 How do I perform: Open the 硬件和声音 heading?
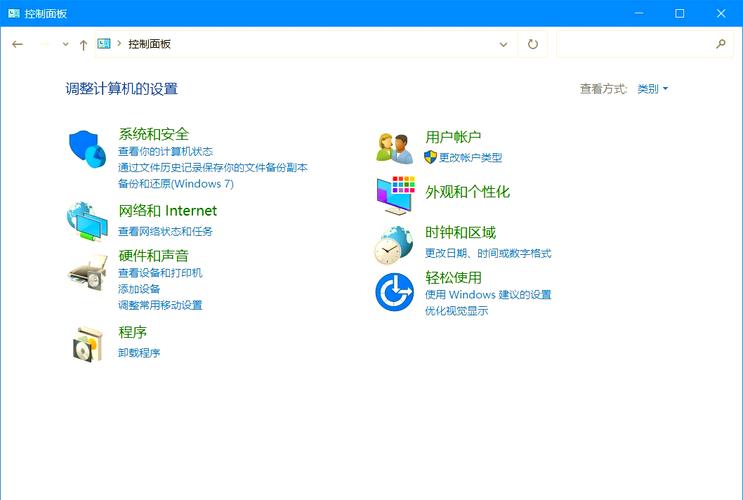154,255
